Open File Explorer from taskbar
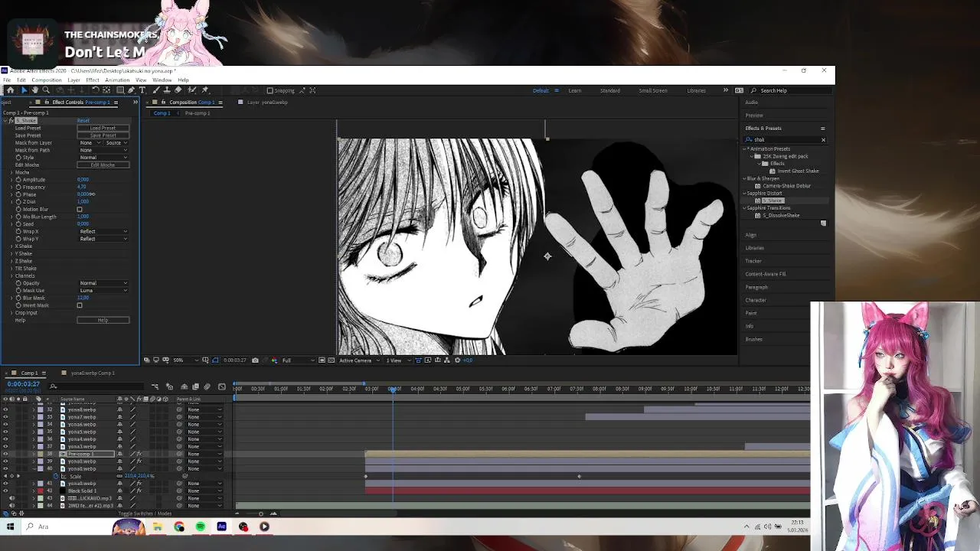Viewport: 980px width, 551px height. [x=158, y=527]
